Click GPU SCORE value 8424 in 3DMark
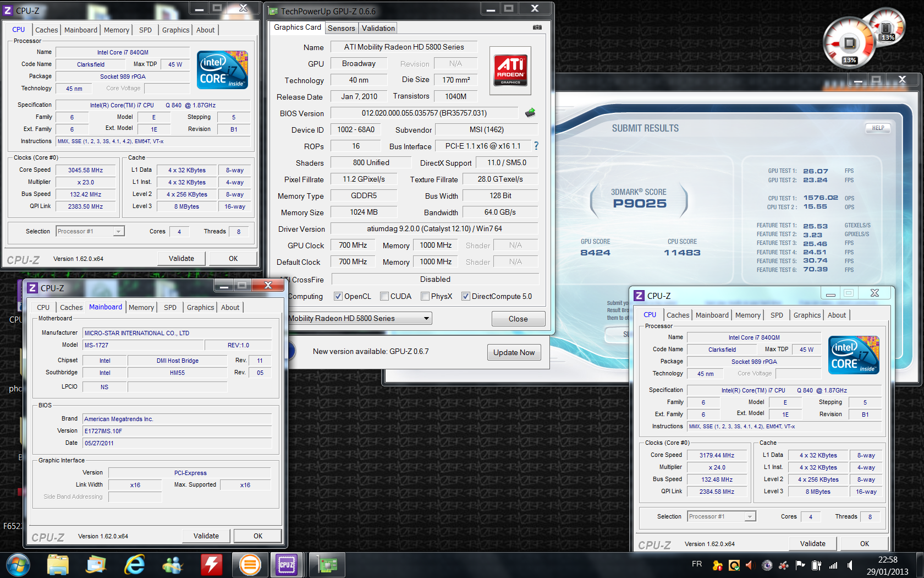Viewport: 924px width, 578px height. click(x=596, y=253)
